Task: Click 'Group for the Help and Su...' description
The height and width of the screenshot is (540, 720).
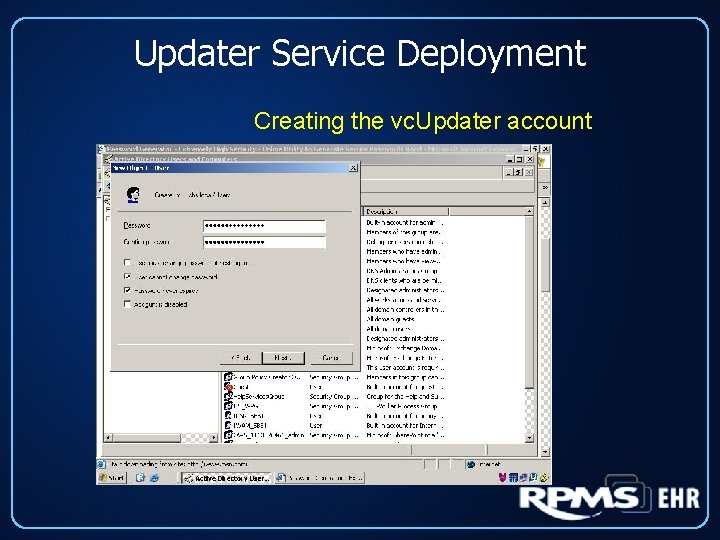Action: point(405,396)
